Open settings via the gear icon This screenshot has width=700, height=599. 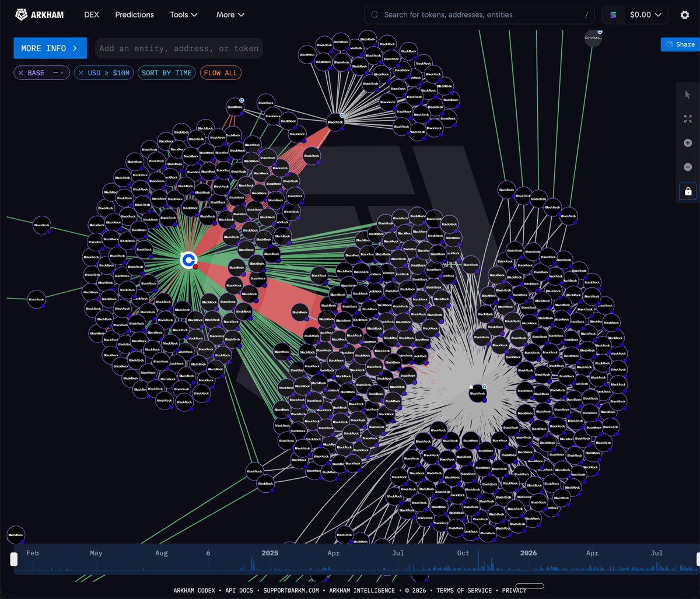click(x=685, y=15)
